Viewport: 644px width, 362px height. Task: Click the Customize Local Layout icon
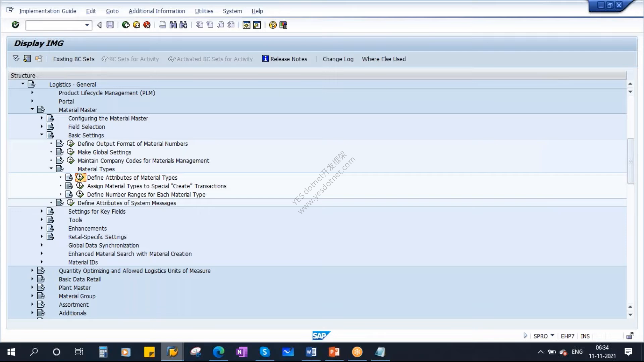pyautogui.click(x=283, y=25)
